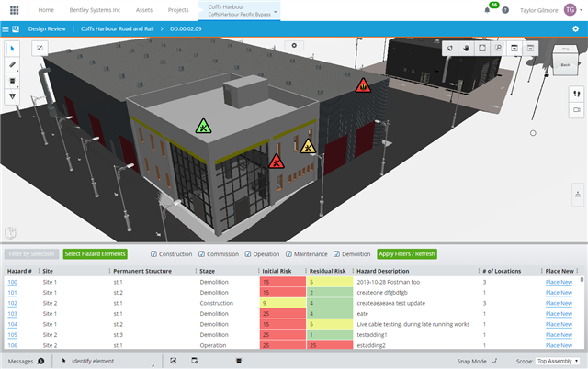Open the app launcher grid icon
Screen dimensions: 588x369
[12, 10]
